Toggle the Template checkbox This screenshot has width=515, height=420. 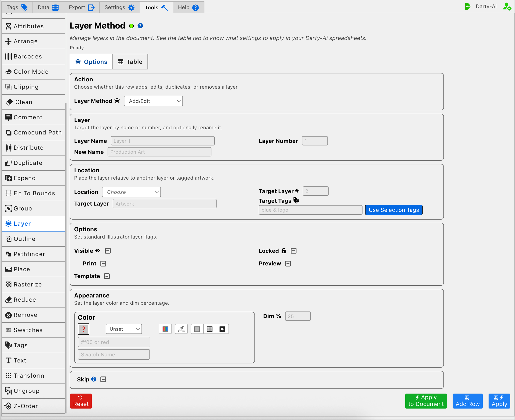click(x=107, y=276)
